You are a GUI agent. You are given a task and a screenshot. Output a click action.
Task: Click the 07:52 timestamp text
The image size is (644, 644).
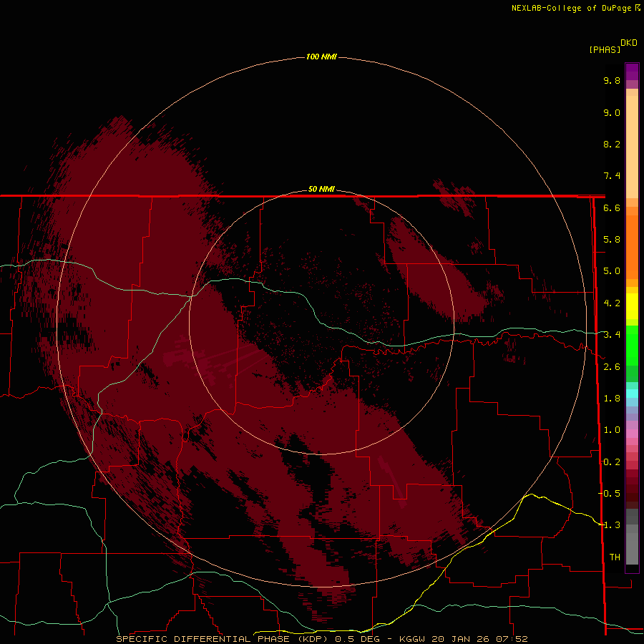click(512, 639)
